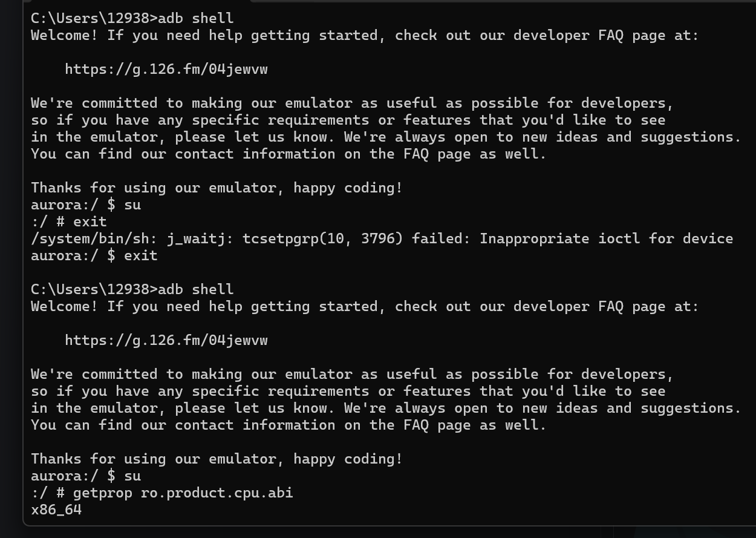Click the "aurora:/ $ exit" command line

(x=94, y=256)
